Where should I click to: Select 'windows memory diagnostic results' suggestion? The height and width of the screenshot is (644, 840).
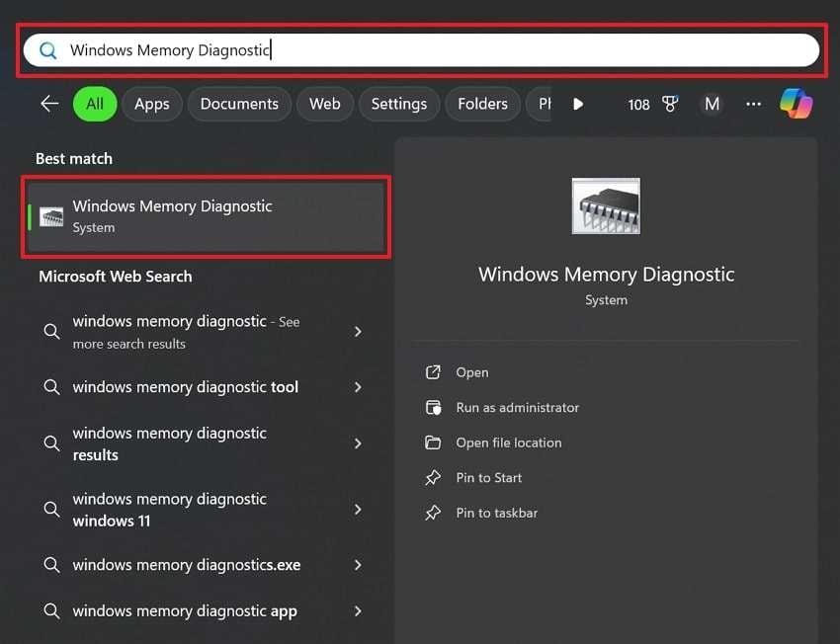pos(170,443)
